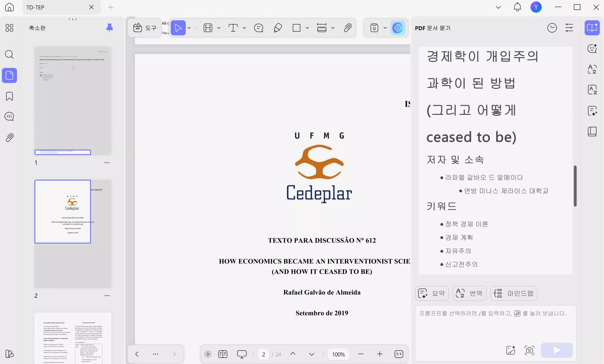604x364 pixels.
Task: Open the 도구 tools menu
Action: 145,28
